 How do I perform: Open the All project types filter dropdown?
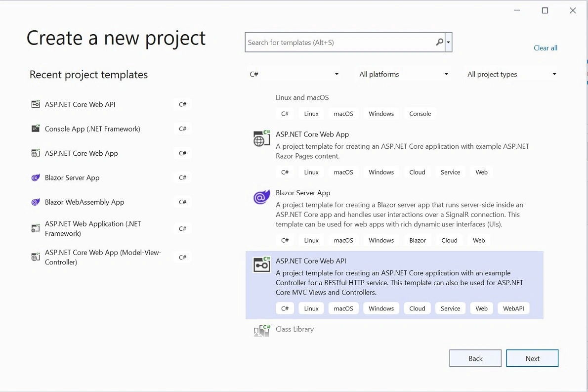pyautogui.click(x=511, y=74)
